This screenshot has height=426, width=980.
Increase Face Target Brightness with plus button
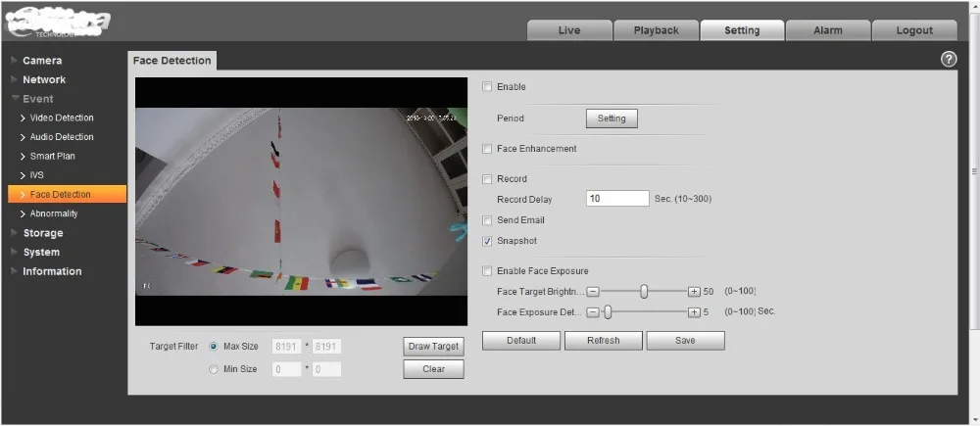694,292
